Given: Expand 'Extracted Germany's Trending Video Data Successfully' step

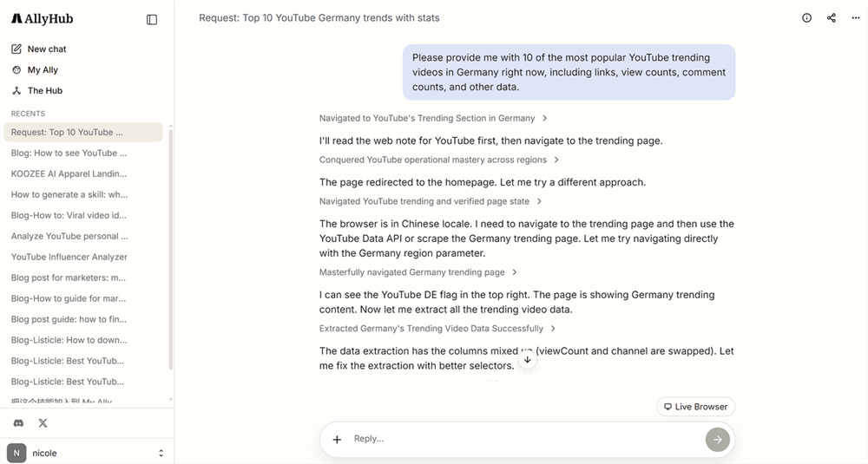Looking at the screenshot, I should coord(437,328).
